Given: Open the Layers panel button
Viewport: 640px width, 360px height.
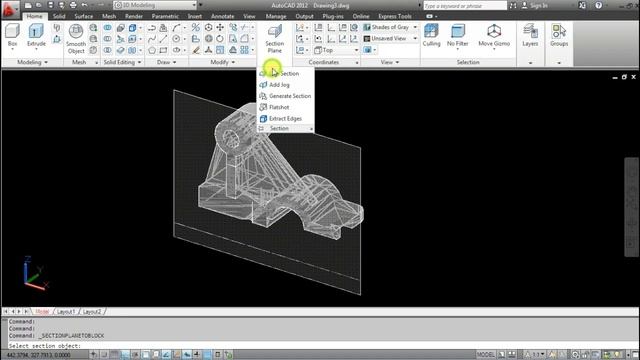Looking at the screenshot, I should 530,35.
